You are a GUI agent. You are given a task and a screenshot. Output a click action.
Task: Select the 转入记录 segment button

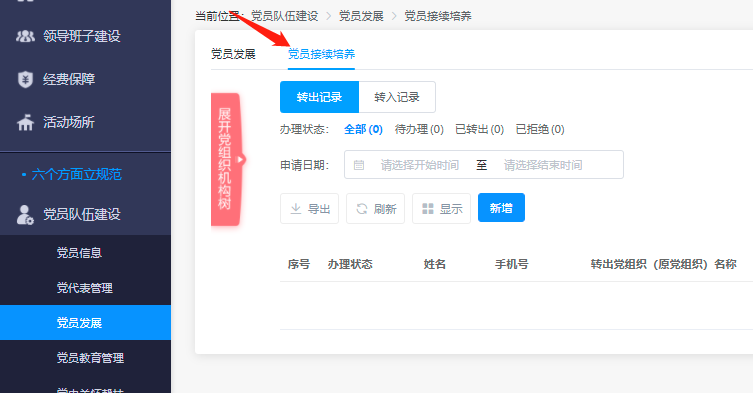[x=397, y=97]
